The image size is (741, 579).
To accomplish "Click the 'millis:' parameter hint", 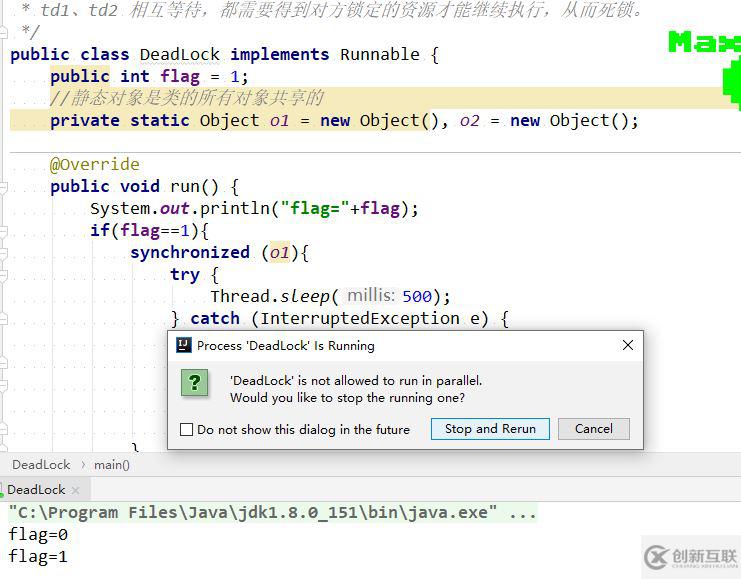I will (370, 296).
